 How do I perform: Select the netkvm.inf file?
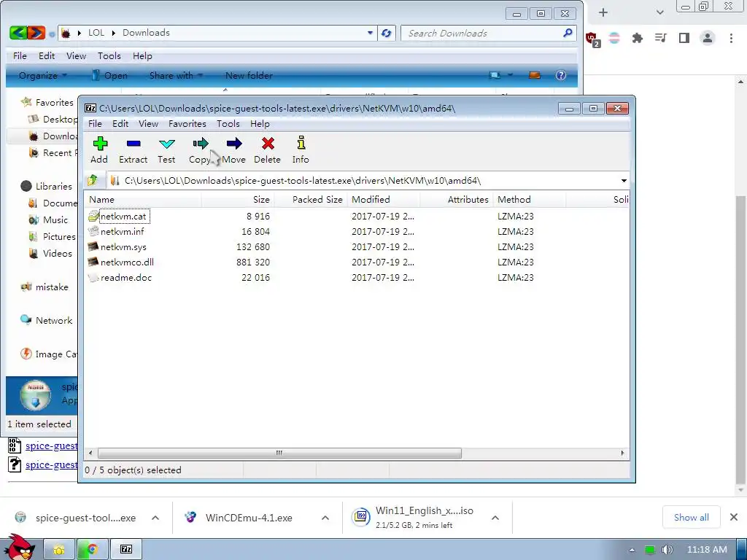(123, 231)
